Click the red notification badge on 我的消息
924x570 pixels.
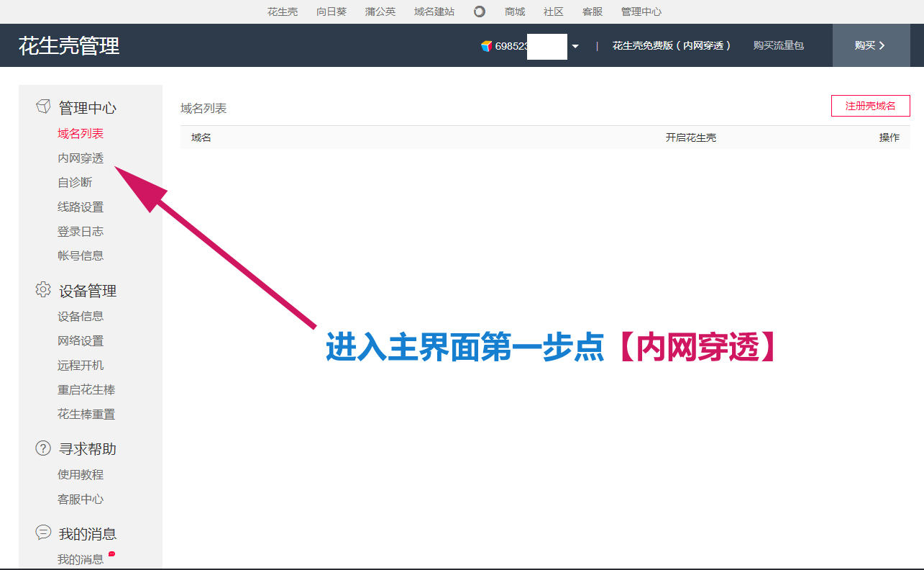[111, 553]
